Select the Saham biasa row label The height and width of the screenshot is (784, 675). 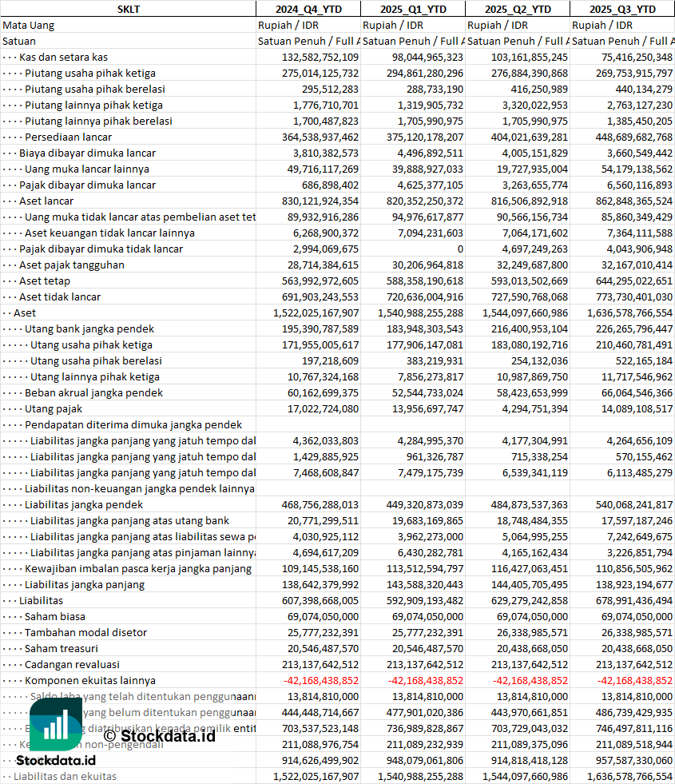pyautogui.click(x=54, y=617)
